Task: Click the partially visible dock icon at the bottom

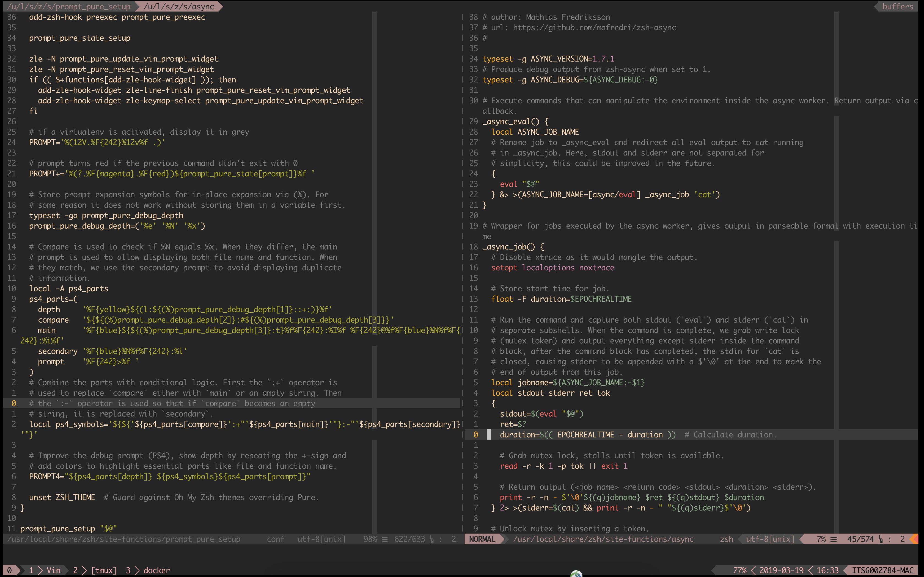Action: point(576,574)
